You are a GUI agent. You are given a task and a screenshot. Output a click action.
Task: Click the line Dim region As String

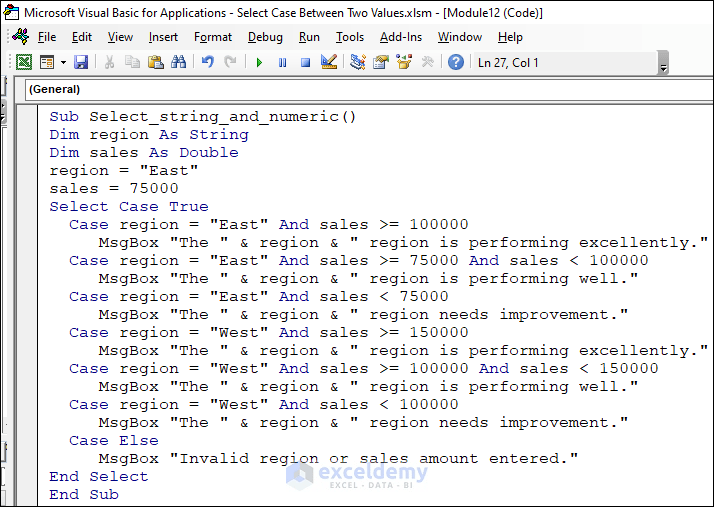[149, 135]
